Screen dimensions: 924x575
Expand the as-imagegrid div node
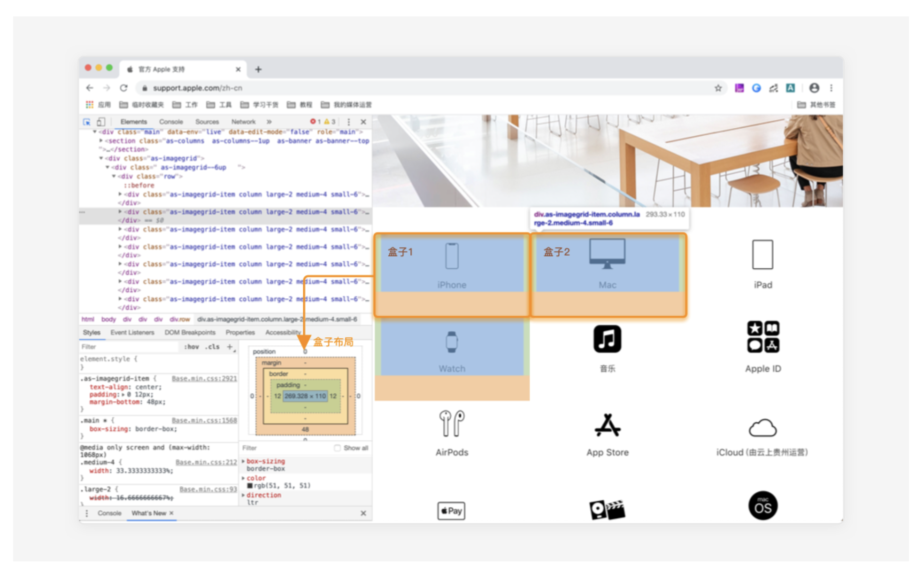click(x=101, y=158)
